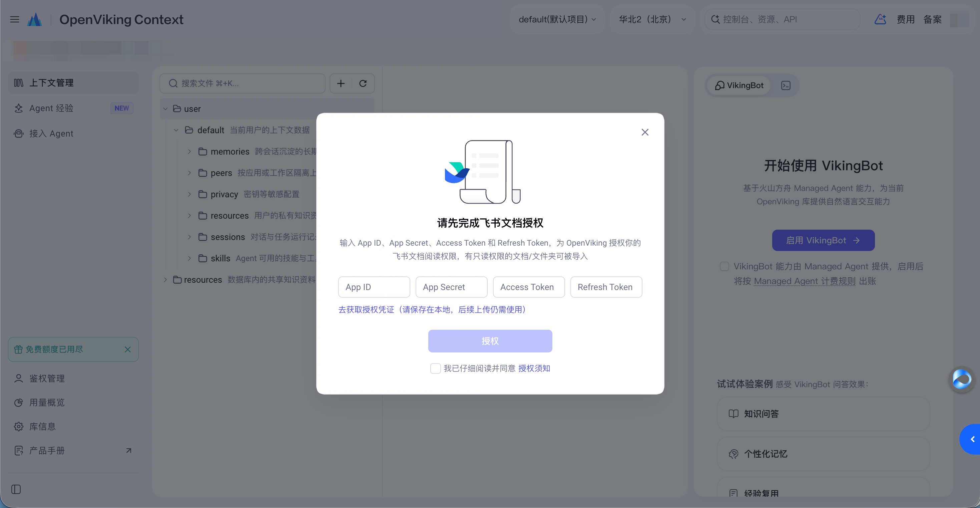This screenshot has width=980, height=508.
Task: Focus the 搜索文件 search box
Action: 242,83
